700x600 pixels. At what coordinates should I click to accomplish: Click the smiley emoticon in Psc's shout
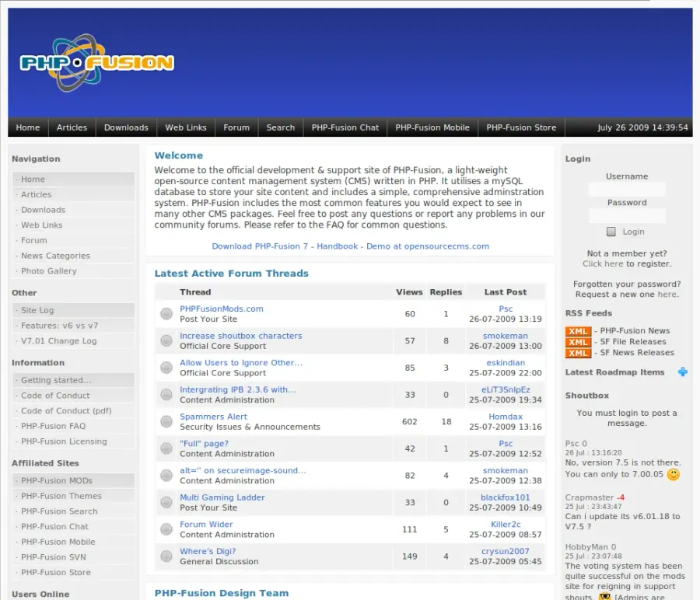click(x=674, y=474)
